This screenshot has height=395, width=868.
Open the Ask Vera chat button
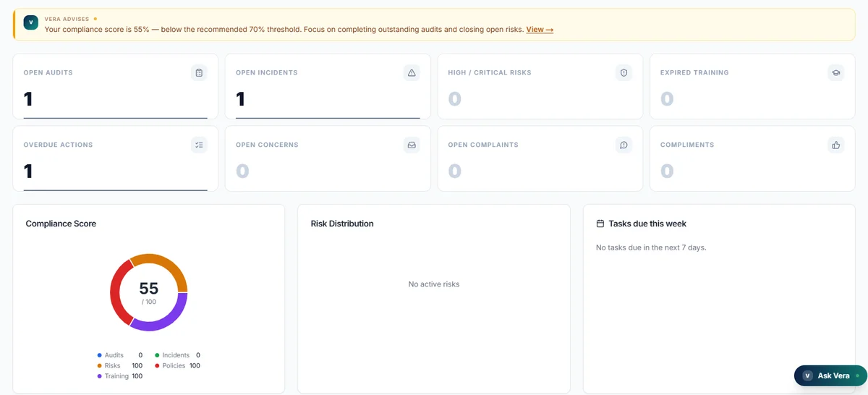(x=830, y=375)
